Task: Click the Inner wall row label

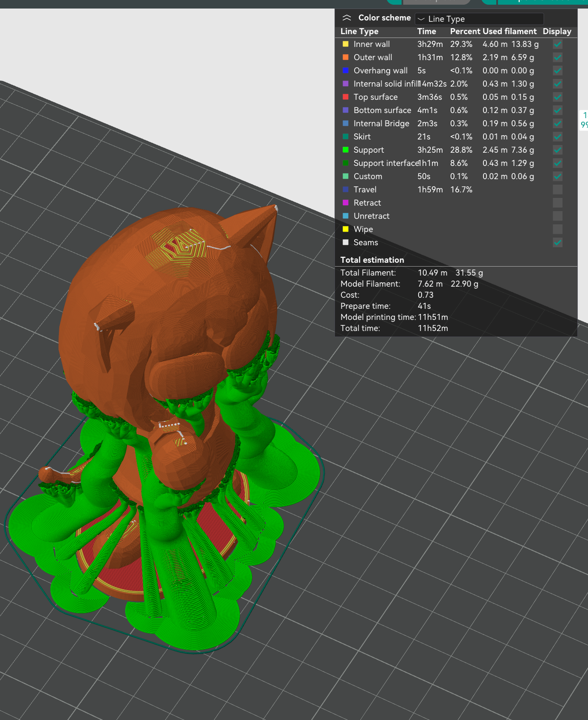Action: tap(372, 44)
